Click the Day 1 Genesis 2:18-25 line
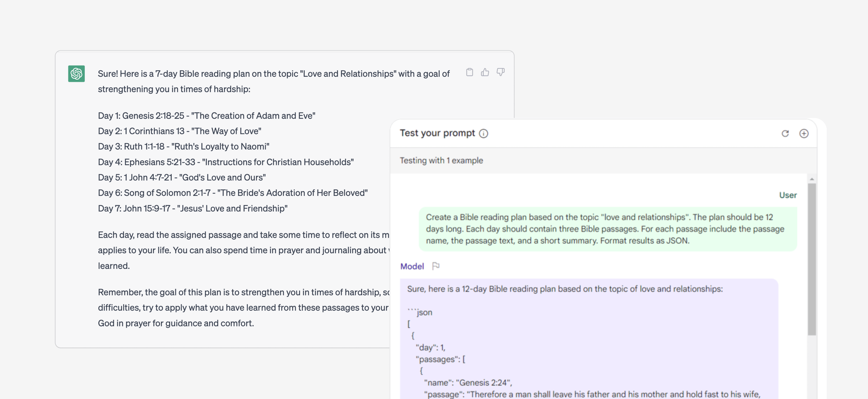The image size is (868, 399). point(207,116)
